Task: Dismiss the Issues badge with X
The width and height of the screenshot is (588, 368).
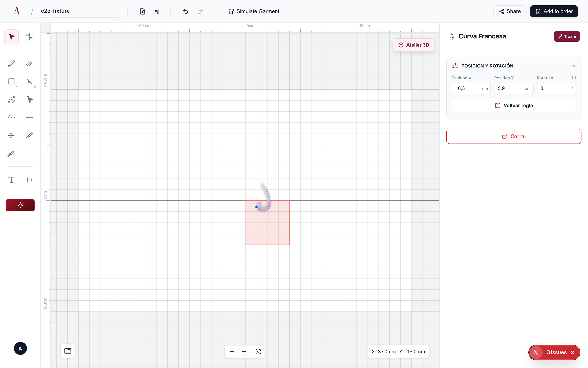Action: pyautogui.click(x=572, y=352)
